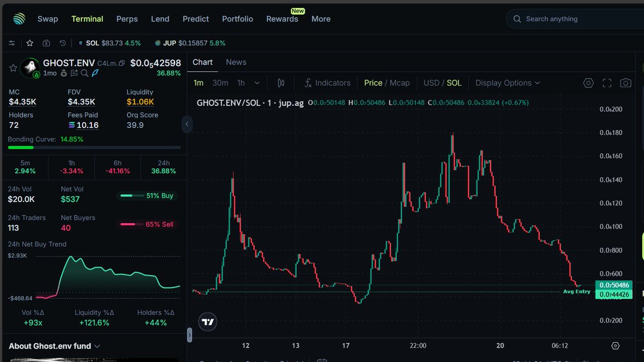
Task: Open the filter settings sliders icon
Action: click(x=12, y=43)
